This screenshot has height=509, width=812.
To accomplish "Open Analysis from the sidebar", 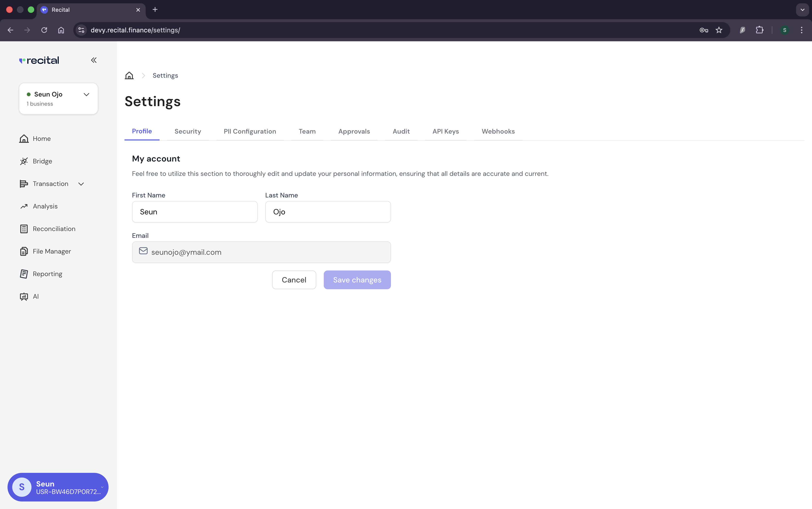I will 45,206.
